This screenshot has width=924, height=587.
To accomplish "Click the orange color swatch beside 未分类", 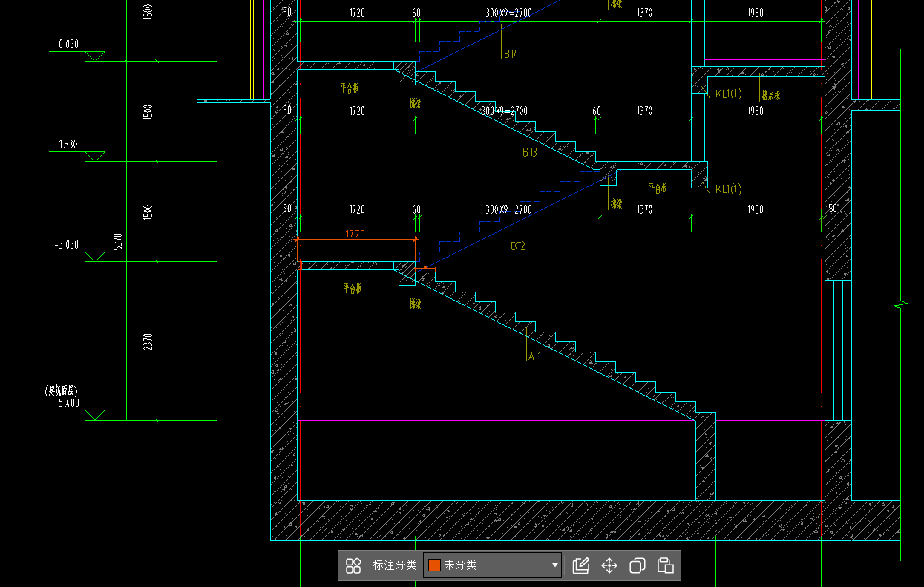I will pos(434,565).
